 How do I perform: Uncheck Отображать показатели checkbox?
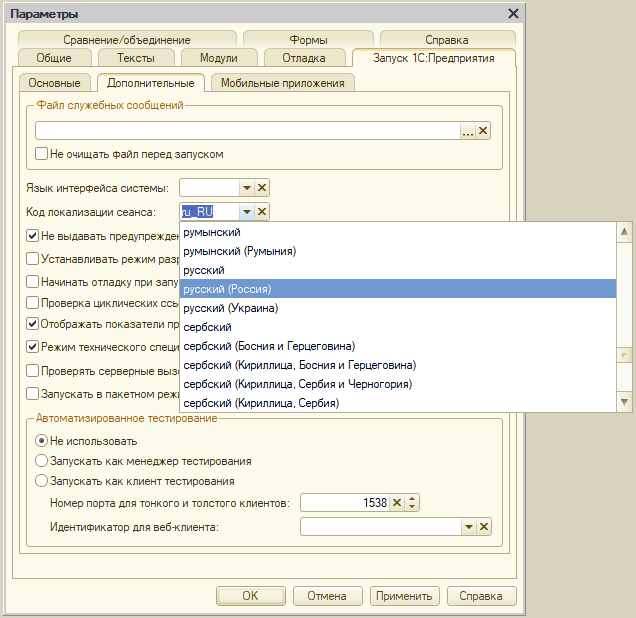tap(32, 324)
